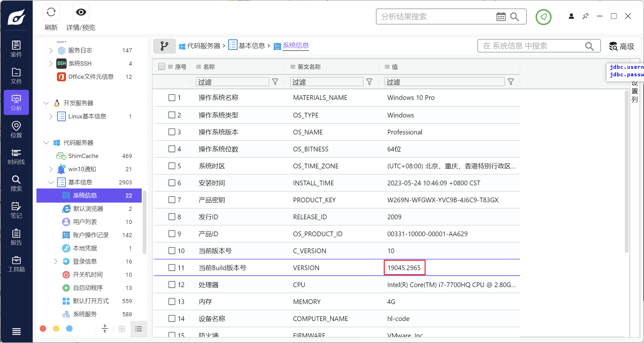
Task: Click the refresh icon labeled 刷新
Action: (51, 13)
